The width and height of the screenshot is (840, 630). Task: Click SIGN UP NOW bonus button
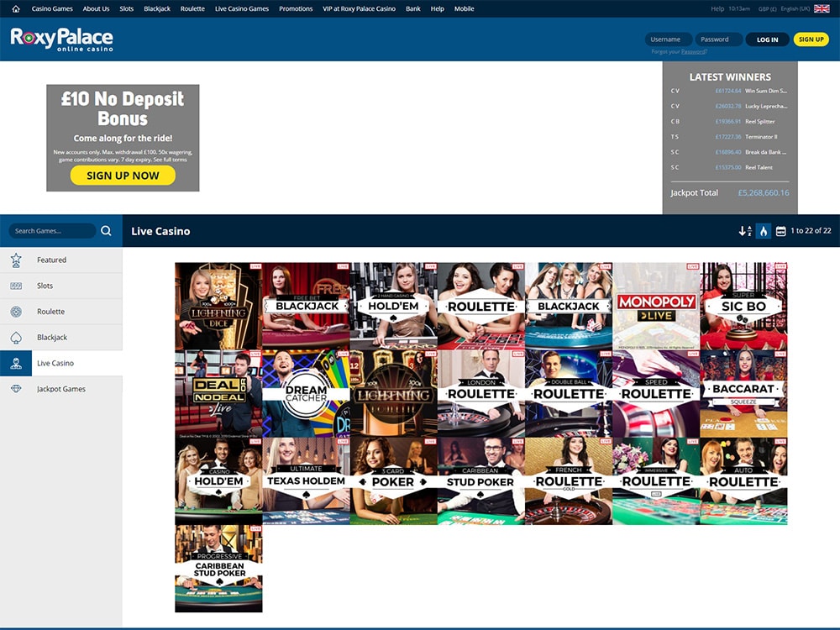(x=123, y=176)
